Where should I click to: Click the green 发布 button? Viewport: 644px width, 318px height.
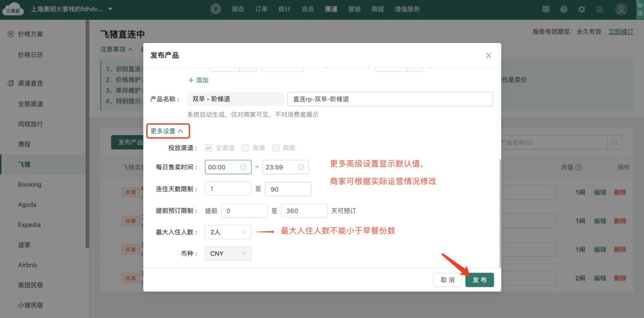pyautogui.click(x=480, y=280)
